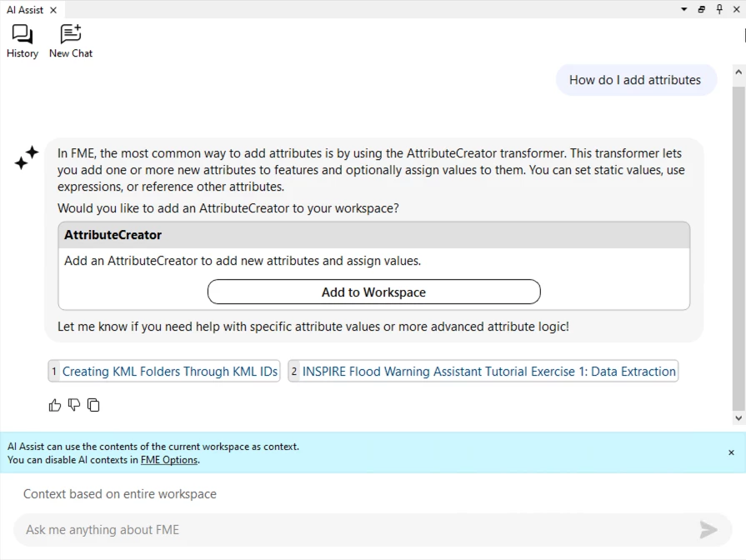Click the Ask me anything input field
This screenshot has width=746, height=560.
(x=350, y=530)
